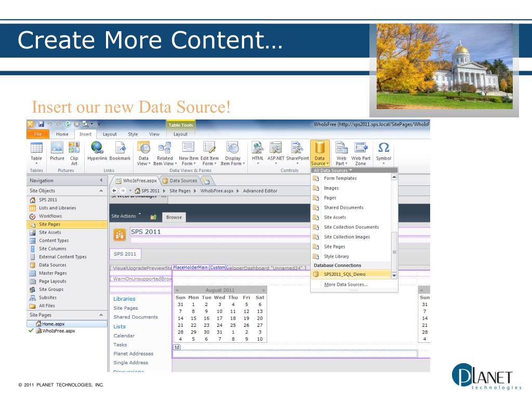Expand the All Data Sources header dropdown

(333, 170)
